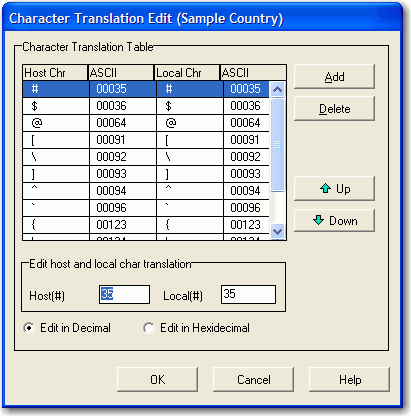Open Help for this dialog
This screenshot has width=411, height=416.
click(349, 379)
